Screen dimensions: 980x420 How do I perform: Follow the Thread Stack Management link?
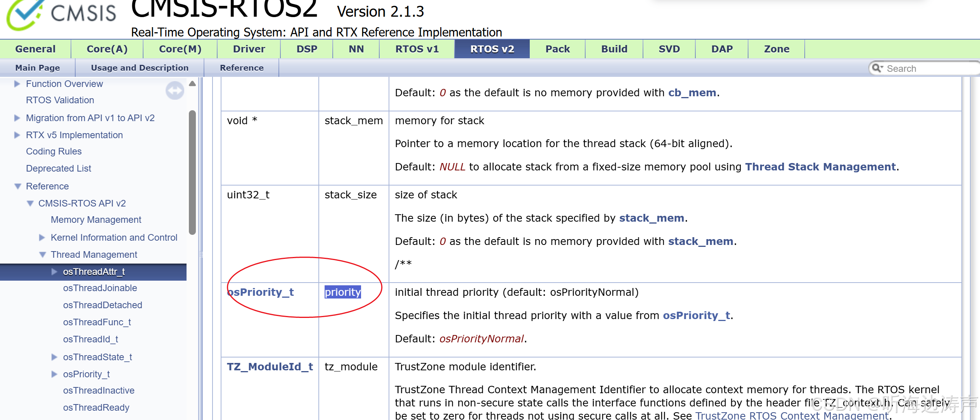tap(820, 167)
